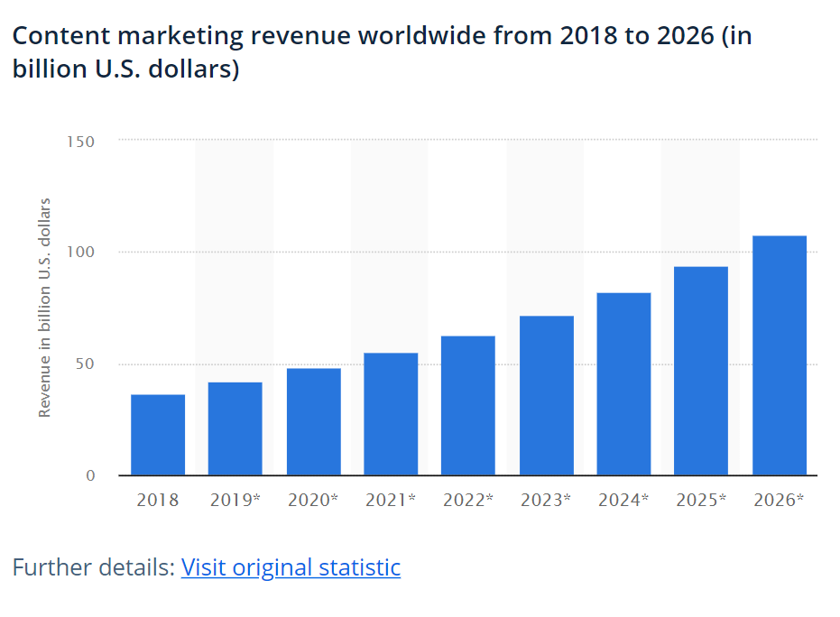Select the 2025* revenue bar
840x617 pixels.
click(701, 371)
